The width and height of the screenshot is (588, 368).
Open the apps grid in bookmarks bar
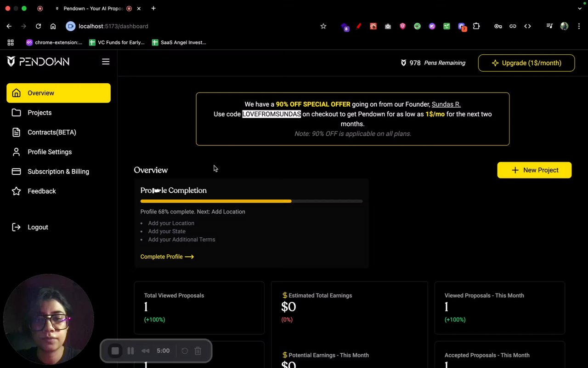tap(11, 42)
